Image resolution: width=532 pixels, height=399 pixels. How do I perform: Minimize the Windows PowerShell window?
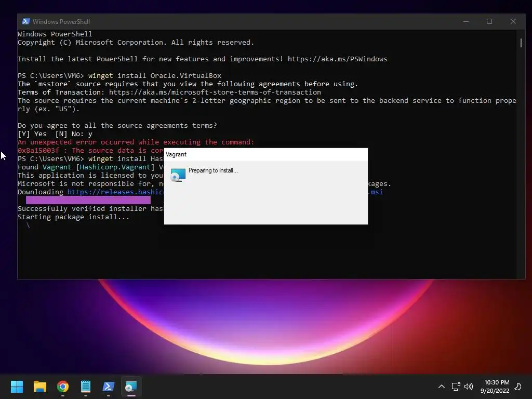pos(466,21)
